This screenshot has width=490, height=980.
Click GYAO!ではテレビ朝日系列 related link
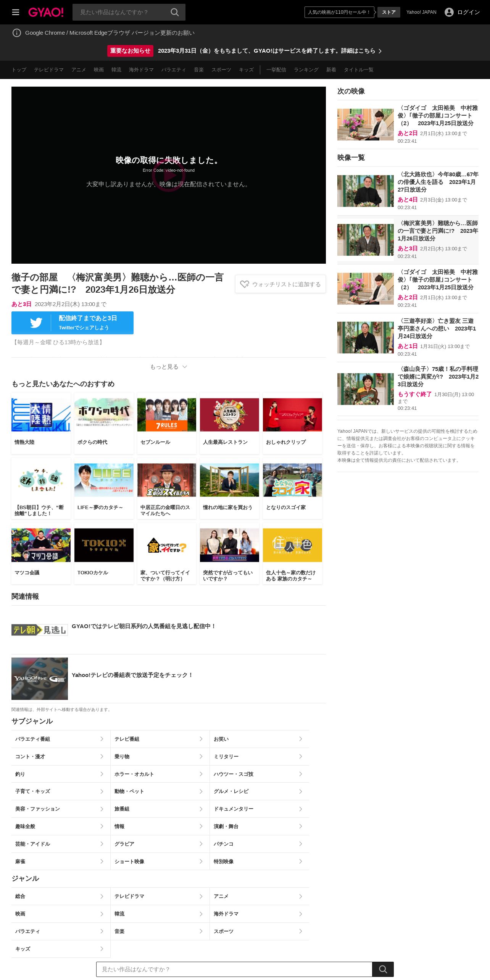point(143,626)
